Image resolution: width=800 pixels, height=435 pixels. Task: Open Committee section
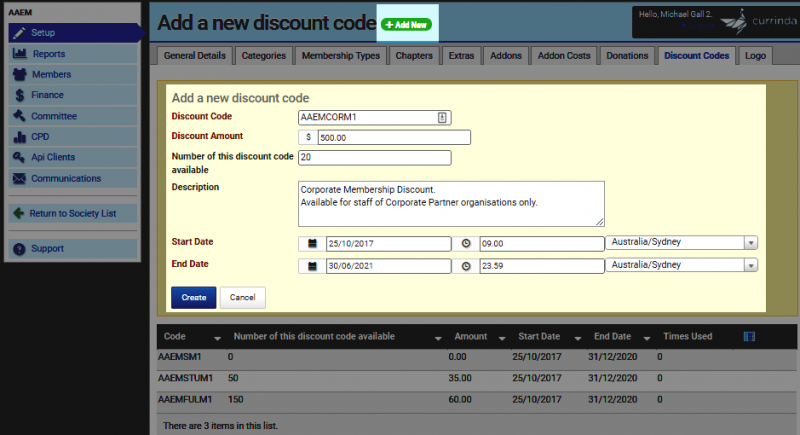(x=73, y=116)
